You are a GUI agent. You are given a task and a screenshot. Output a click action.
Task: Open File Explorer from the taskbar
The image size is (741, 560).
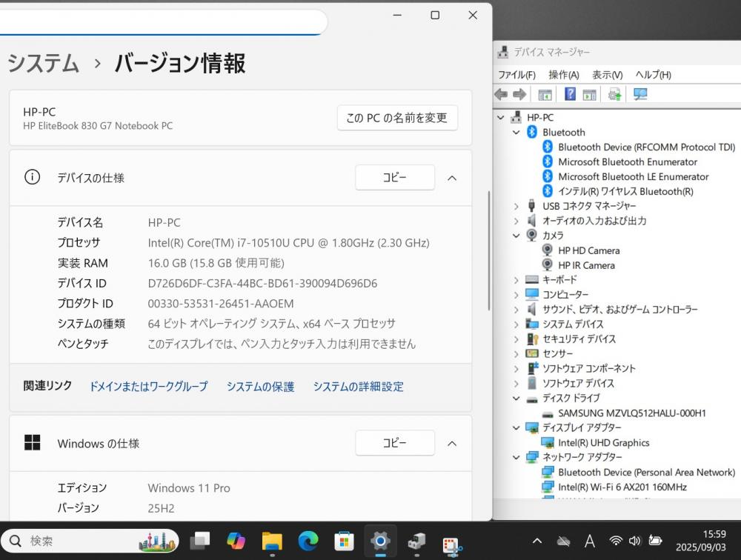click(x=272, y=541)
